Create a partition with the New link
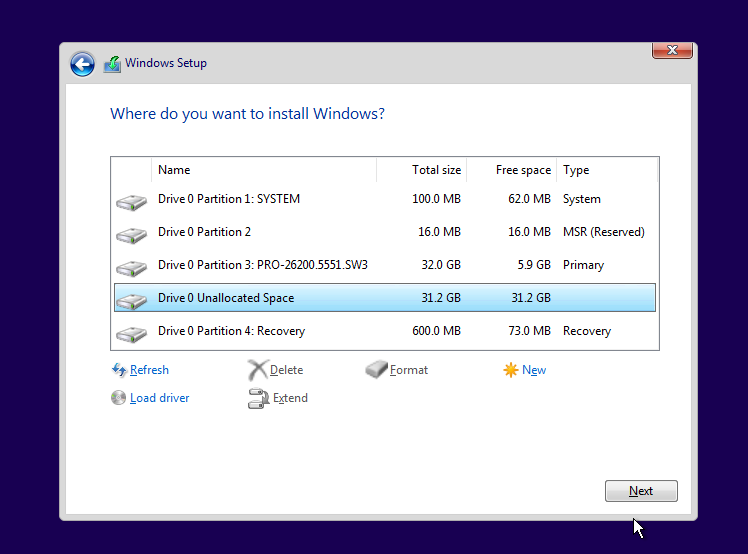 534,370
